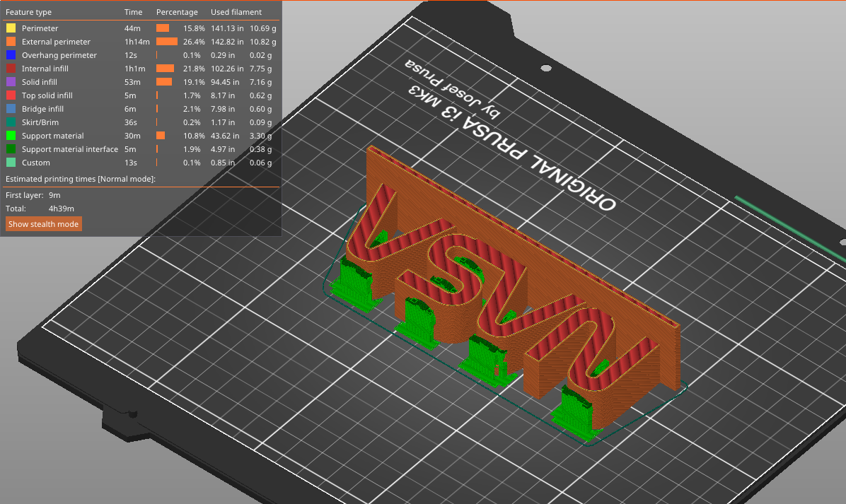Select the "Skirt/Brim" label

[40, 122]
